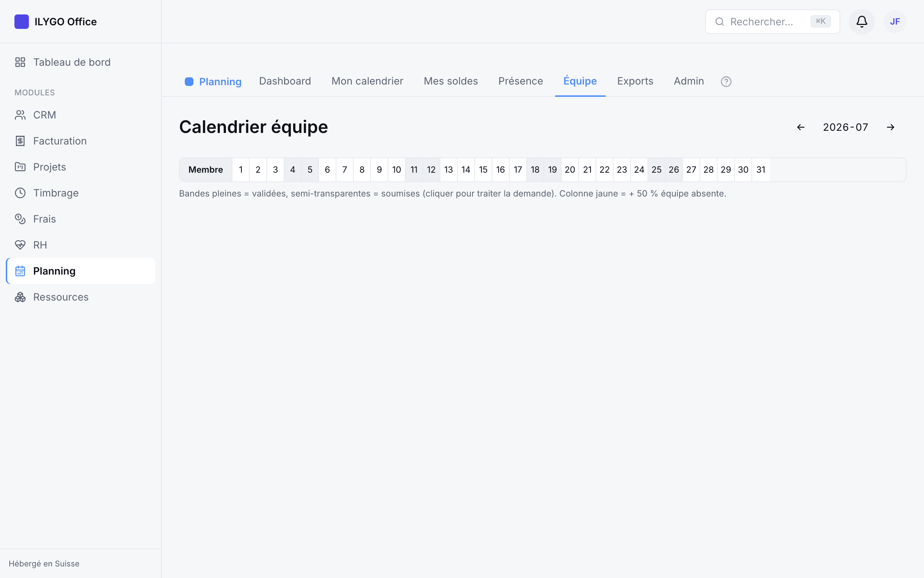Click the Tableau de bord grid icon
The image size is (924, 578).
click(x=20, y=62)
